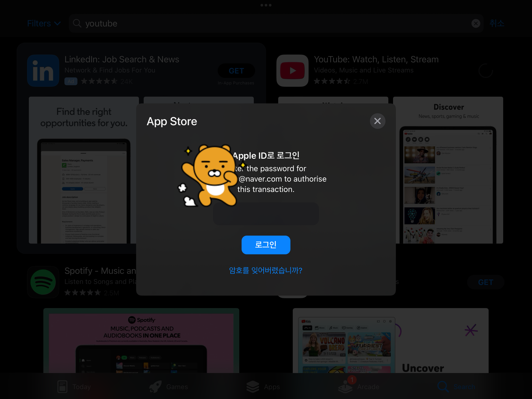This screenshot has height=399, width=532.
Task: Clear the youtube search text
Action: pyautogui.click(x=476, y=23)
